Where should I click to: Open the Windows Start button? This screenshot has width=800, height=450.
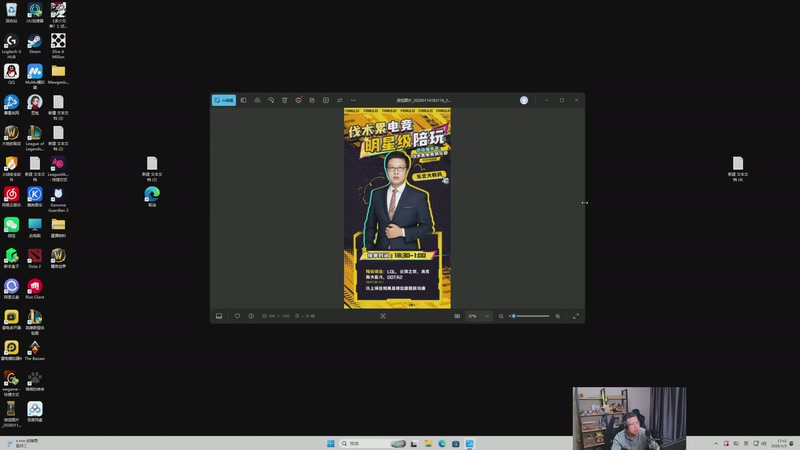click(x=331, y=443)
